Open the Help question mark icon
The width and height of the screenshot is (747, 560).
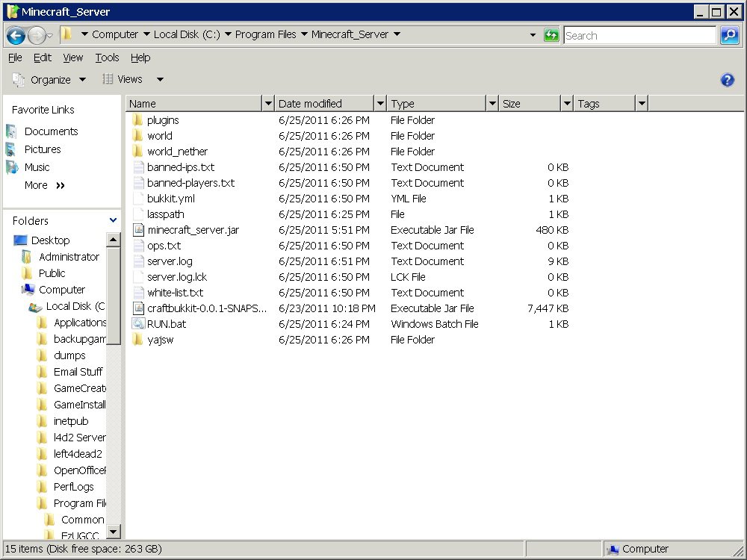(x=727, y=80)
